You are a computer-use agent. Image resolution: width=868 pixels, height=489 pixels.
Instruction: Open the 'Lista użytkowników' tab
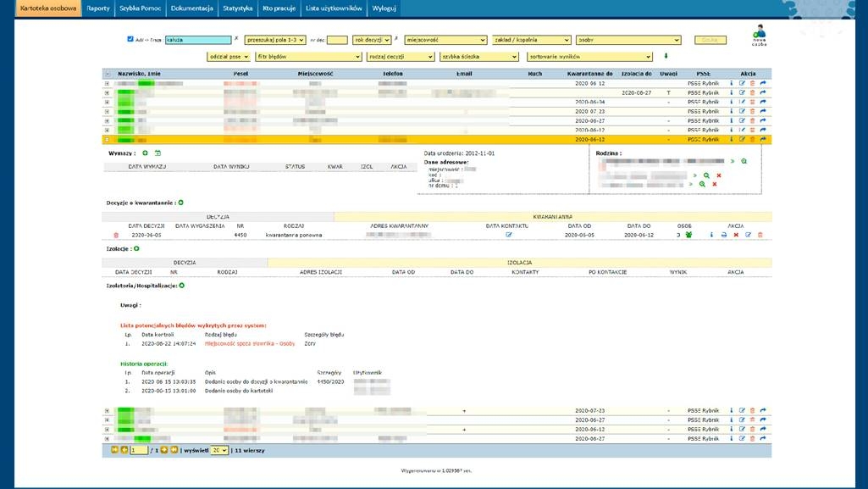(x=334, y=8)
